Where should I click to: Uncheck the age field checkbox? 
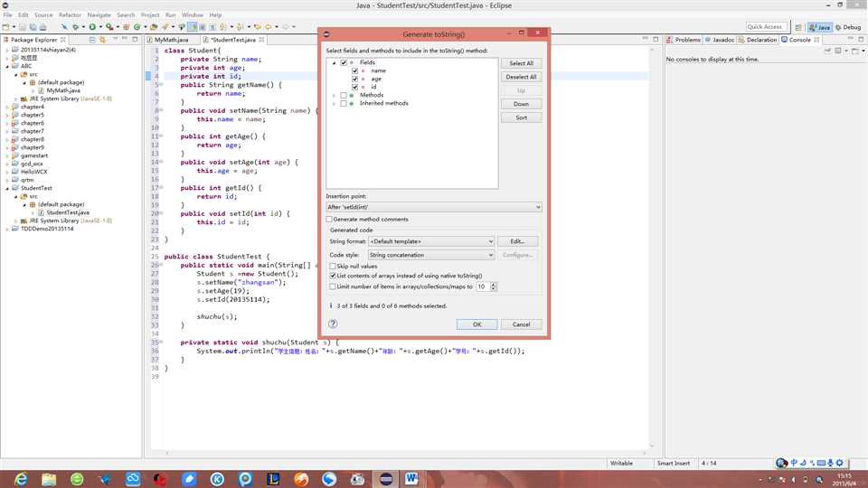[x=354, y=80]
